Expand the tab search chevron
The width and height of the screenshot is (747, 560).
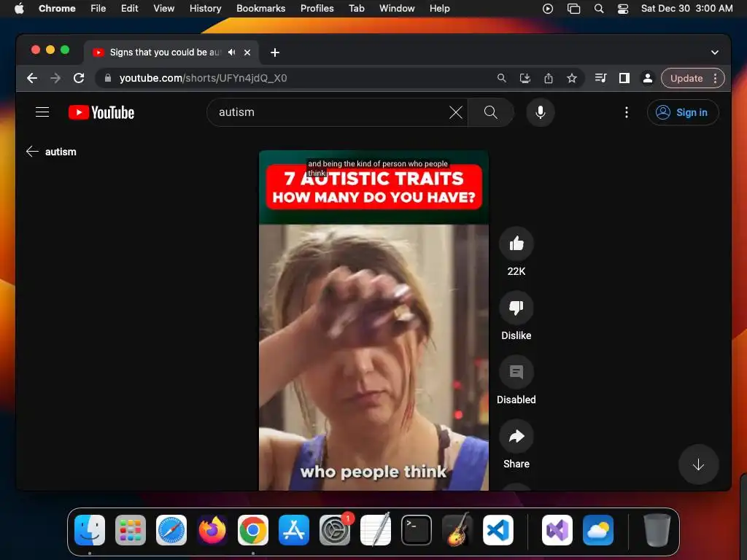pyautogui.click(x=715, y=52)
